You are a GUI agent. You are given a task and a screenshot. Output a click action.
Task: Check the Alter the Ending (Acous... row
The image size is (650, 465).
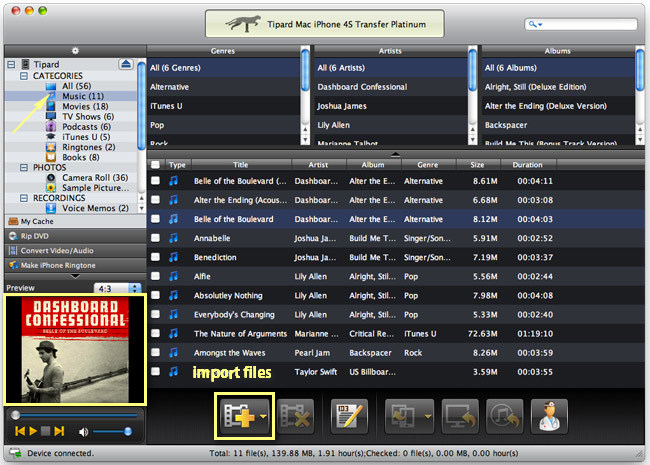click(155, 200)
